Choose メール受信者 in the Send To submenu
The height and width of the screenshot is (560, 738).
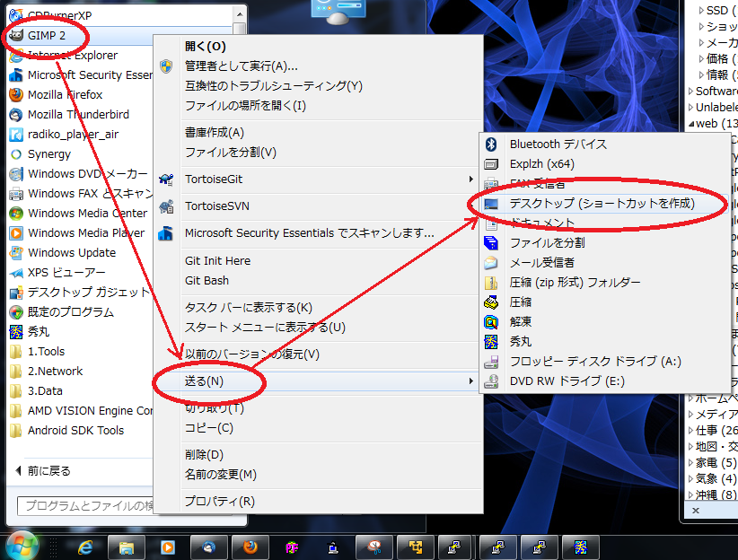click(604, 263)
